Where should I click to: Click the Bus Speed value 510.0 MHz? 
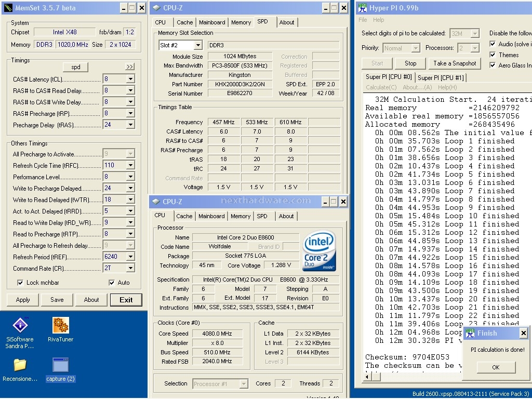point(217,352)
